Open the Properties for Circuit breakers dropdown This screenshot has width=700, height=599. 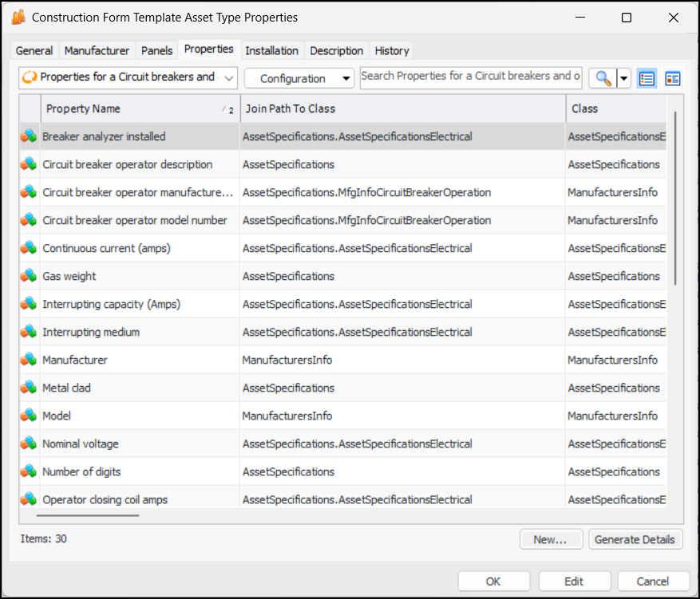[x=128, y=77]
